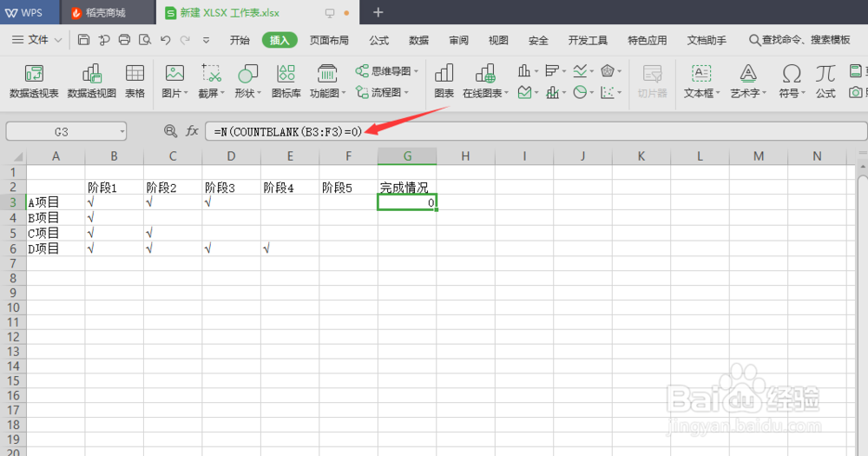Click the pie chart type icon
The width and height of the screenshot is (868, 456).
(580, 93)
